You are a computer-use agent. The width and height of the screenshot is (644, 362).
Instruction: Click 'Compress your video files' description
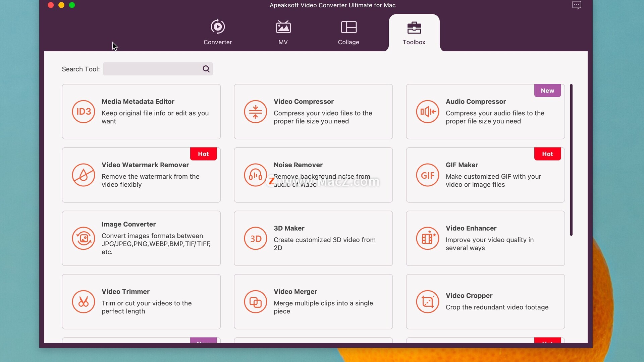323,117
